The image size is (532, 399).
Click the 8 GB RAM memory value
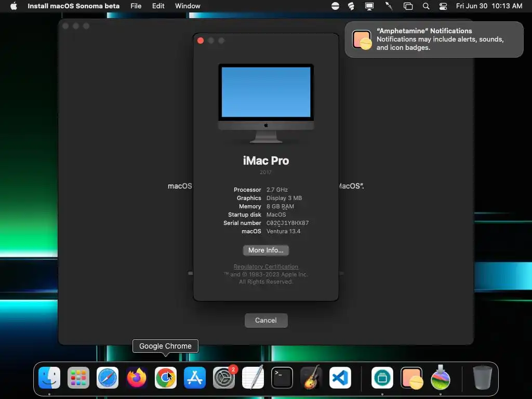point(280,206)
